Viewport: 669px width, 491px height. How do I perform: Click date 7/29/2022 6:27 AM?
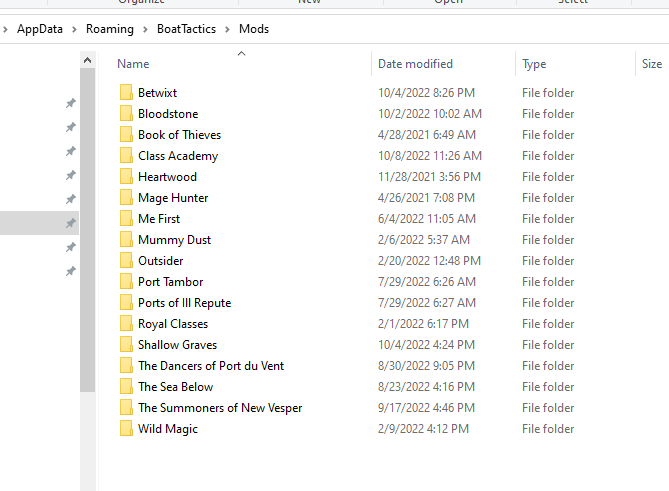(427, 303)
